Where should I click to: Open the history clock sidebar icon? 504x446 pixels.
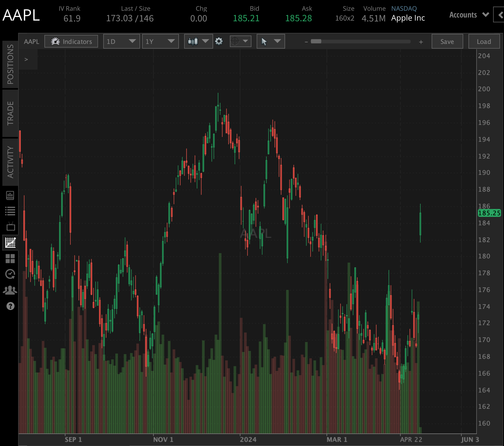10,274
